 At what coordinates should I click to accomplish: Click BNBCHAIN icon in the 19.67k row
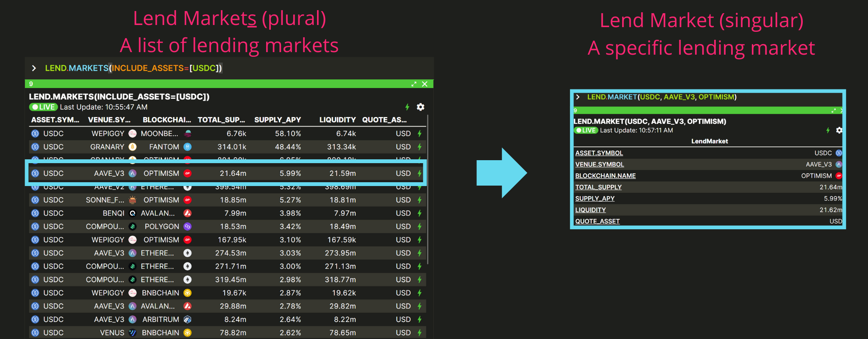187,293
